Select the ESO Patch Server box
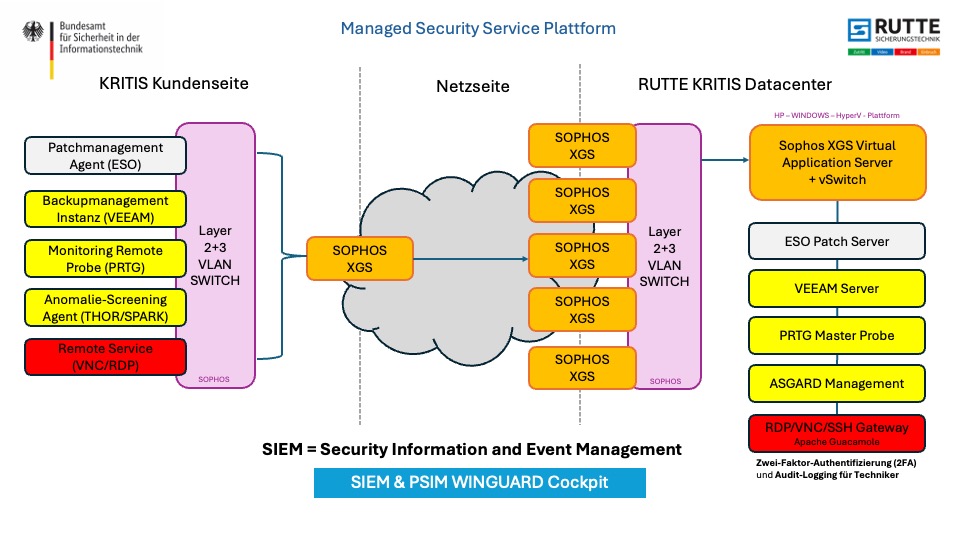The width and height of the screenshot is (960, 540). pyautogui.click(x=837, y=241)
